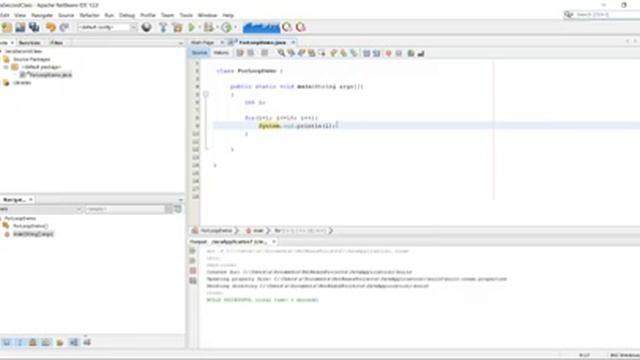Click the Debug Project toolbar icon
Viewport: 640px width, 360px height.
pyautogui.click(x=209, y=27)
